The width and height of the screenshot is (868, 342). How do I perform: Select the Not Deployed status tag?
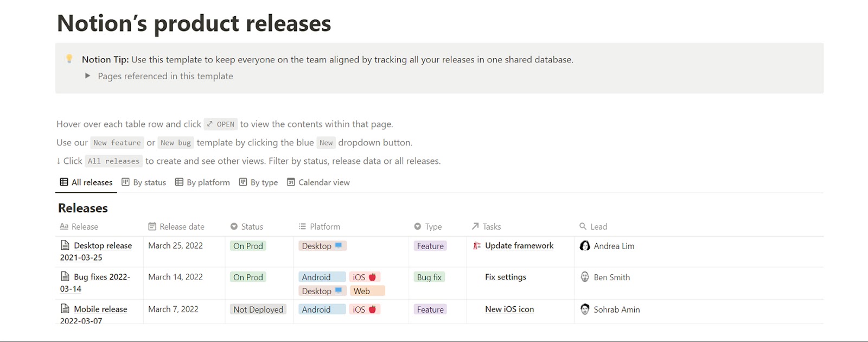point(258,309)
